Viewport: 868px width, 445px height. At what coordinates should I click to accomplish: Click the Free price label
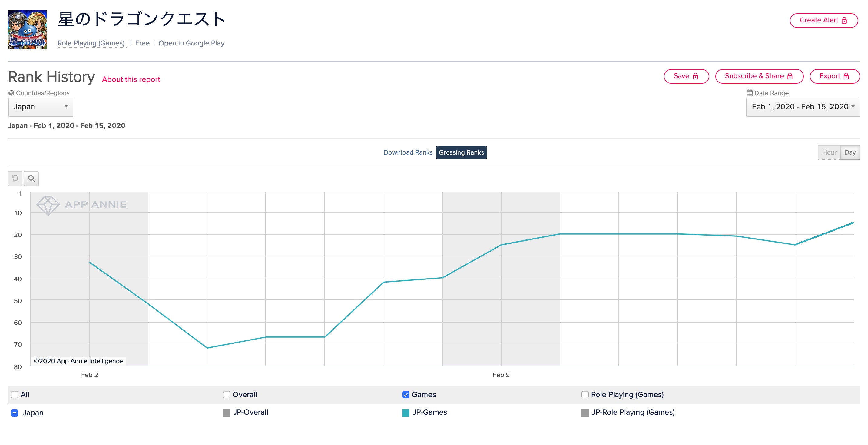click(x=142, y=43)
